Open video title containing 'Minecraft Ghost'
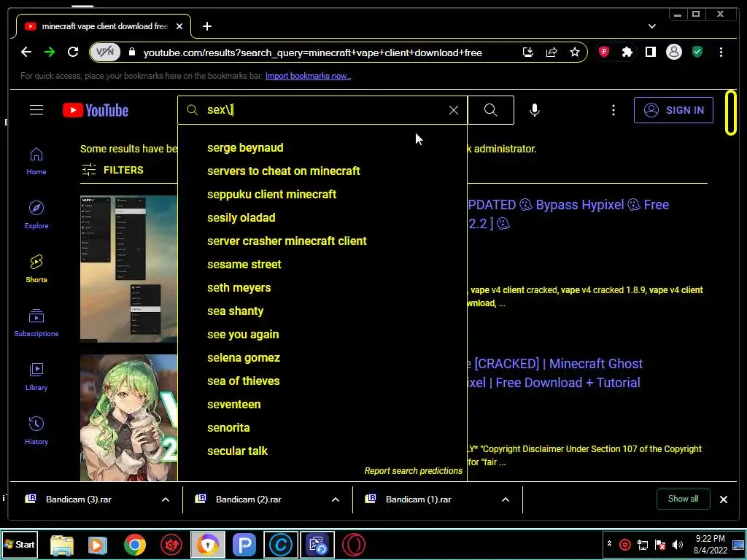Screen dimensions: 747x560 click(x=555, y=373)
